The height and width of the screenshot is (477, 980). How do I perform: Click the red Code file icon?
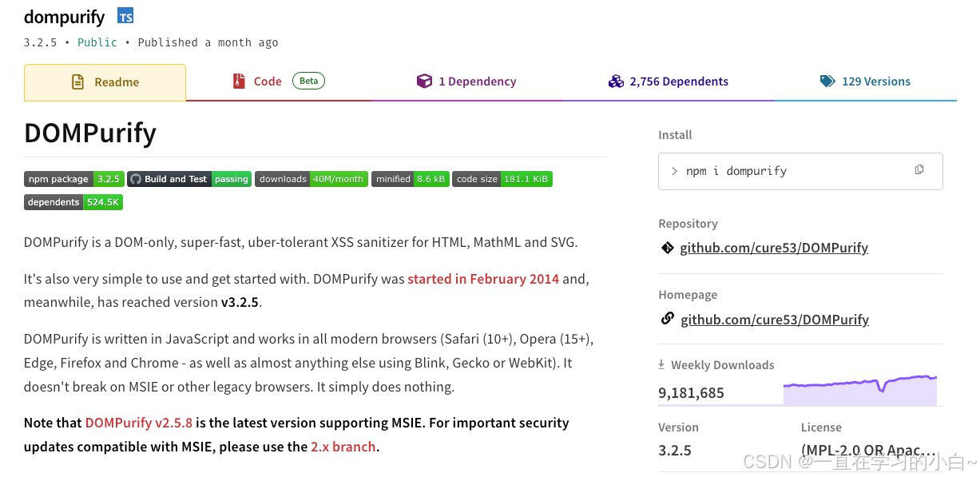point(238,81)
